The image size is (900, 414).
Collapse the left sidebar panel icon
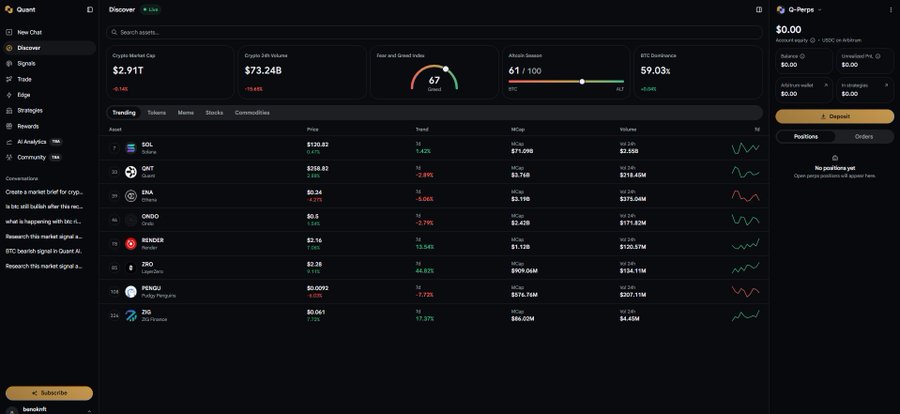tap(90, 10)
